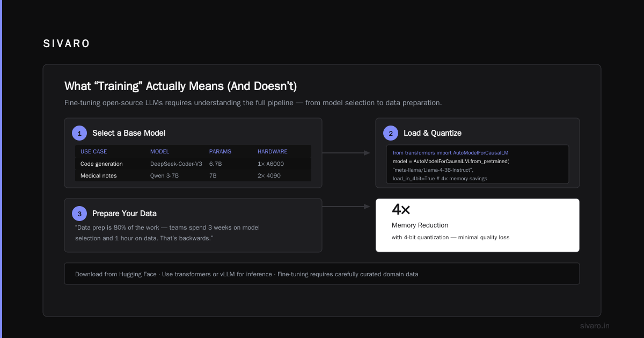Click the Qwen 3-7B model cell
Viewport: 644px width, 338px height.
point(165,175)
